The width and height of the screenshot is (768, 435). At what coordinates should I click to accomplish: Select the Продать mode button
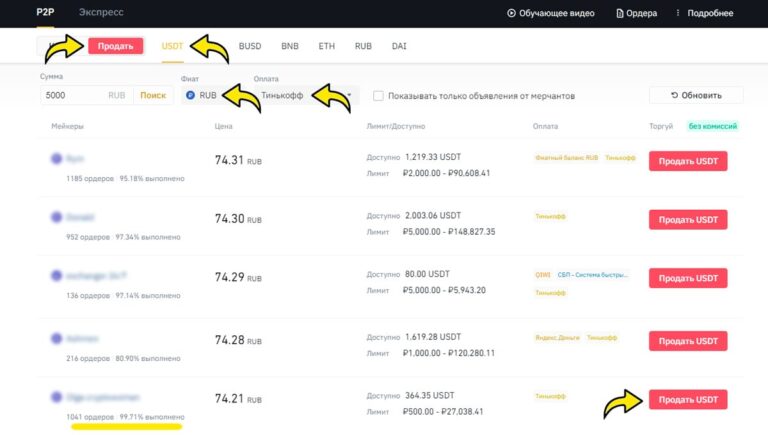pos(116,46)
